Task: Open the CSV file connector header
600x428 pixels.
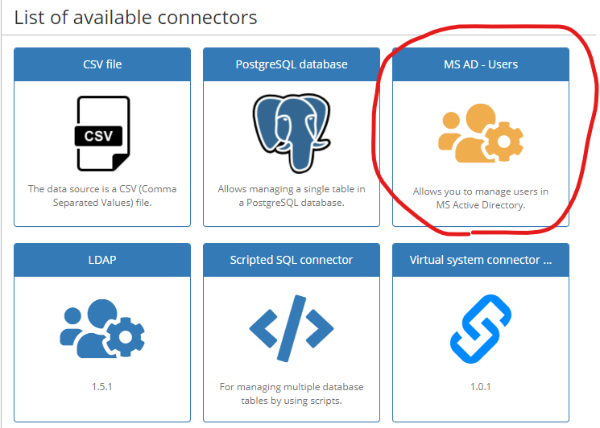Action: click(x=102, y=64)
